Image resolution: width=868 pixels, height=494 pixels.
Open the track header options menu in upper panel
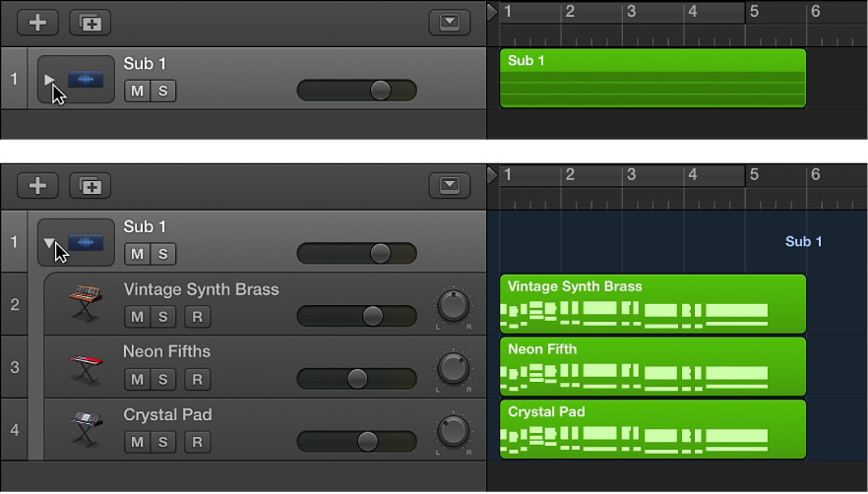coord(450,23)
